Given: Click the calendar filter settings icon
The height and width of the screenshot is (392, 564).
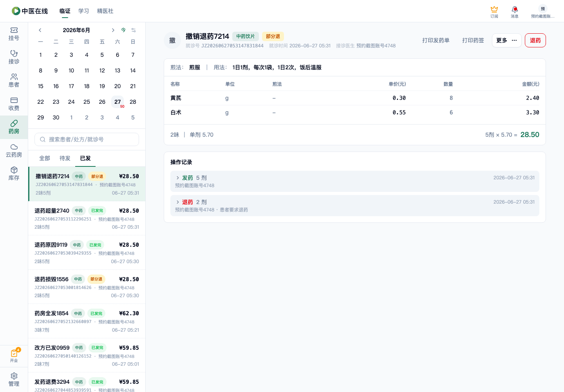Looking at the screenshot, I should click(x=134, y=30).
